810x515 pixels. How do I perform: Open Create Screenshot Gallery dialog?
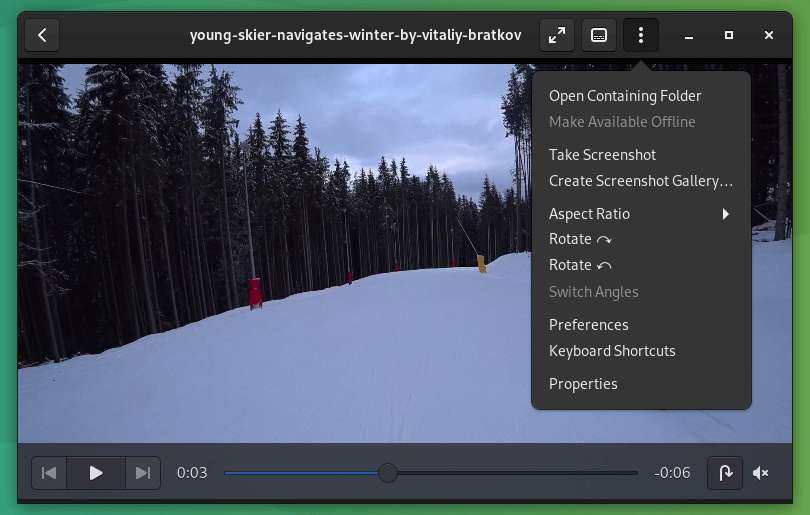pyautogui.click(x=640, y=181)
